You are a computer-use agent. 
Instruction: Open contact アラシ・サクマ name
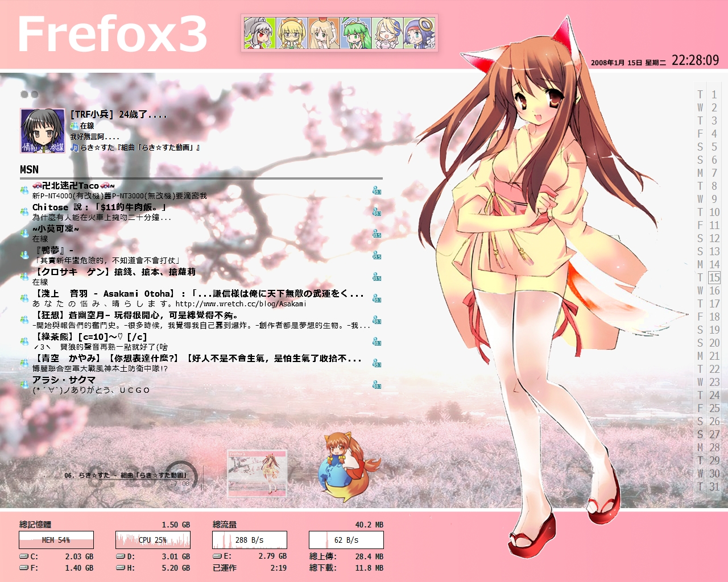click(x=64, y=380)
